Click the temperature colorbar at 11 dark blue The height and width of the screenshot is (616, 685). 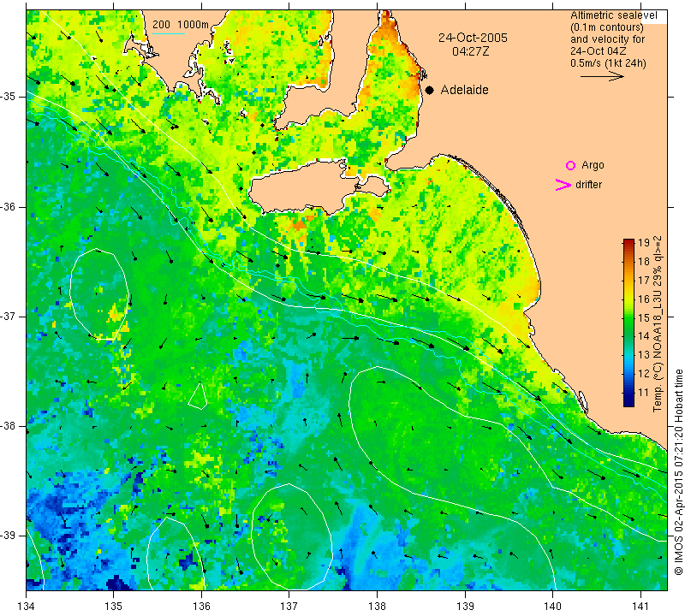pyautogui.click(x=628, y=393)
